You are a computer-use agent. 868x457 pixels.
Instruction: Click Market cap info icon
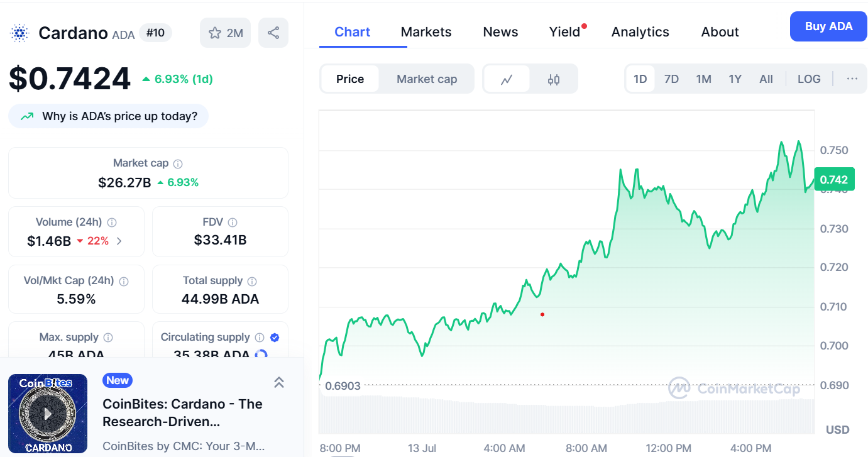tap(178, 163)
